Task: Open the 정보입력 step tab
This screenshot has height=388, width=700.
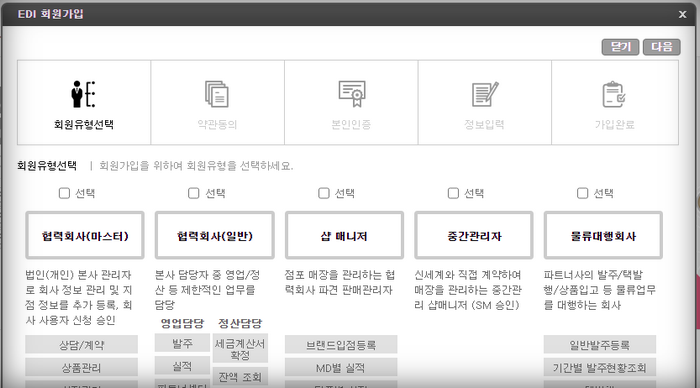Action: click(484, 103)
